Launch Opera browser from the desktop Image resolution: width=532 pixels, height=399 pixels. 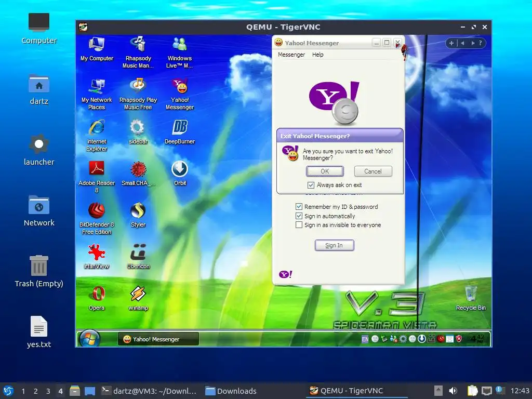[97, 298]
